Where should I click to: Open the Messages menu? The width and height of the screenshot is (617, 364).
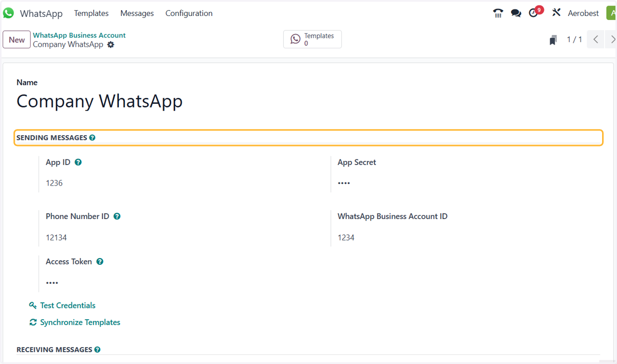coord(137,13)
